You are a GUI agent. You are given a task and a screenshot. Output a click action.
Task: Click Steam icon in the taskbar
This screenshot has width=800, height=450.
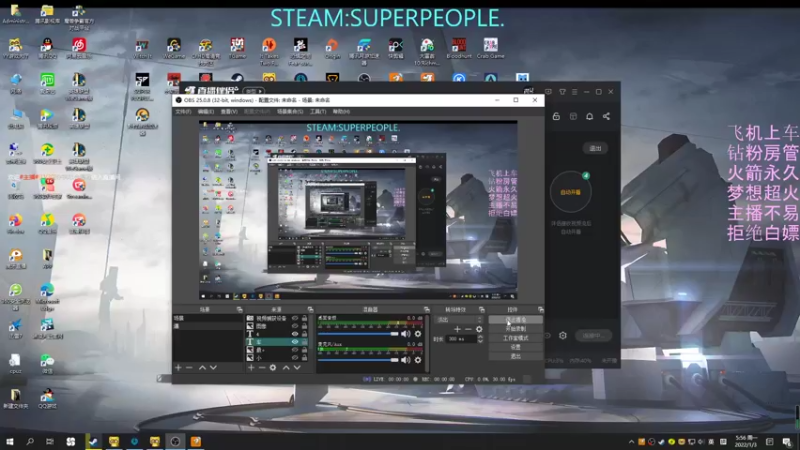[x=93, y=441]
